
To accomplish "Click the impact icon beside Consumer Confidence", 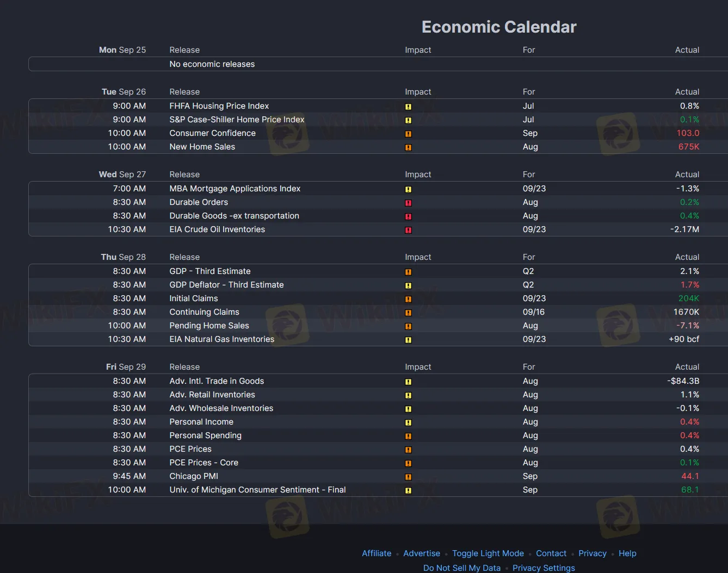I will pyautogui.click(x=408, y=134).
